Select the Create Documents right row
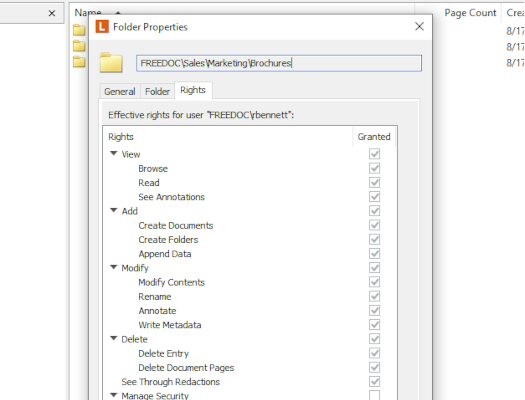 176,225
